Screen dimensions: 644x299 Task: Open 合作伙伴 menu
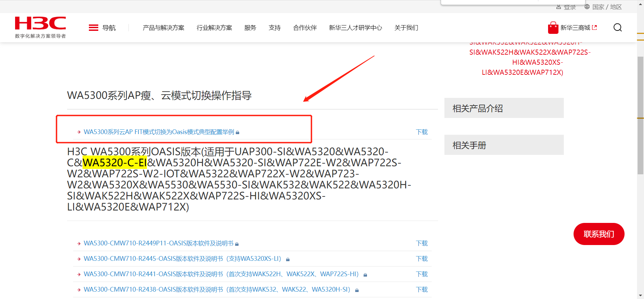click(x=305, y=27)
